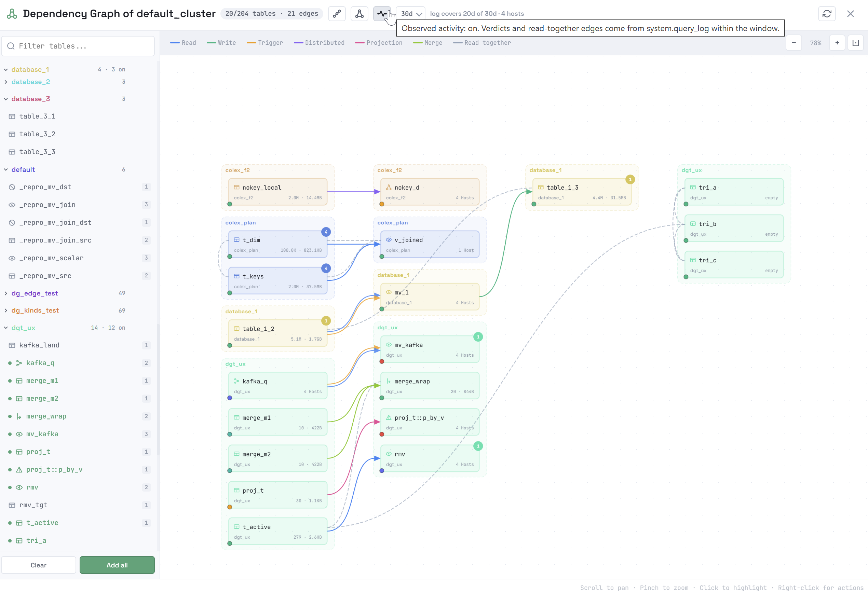Click the Add all button
868x592 pixels.
point(117,565)
